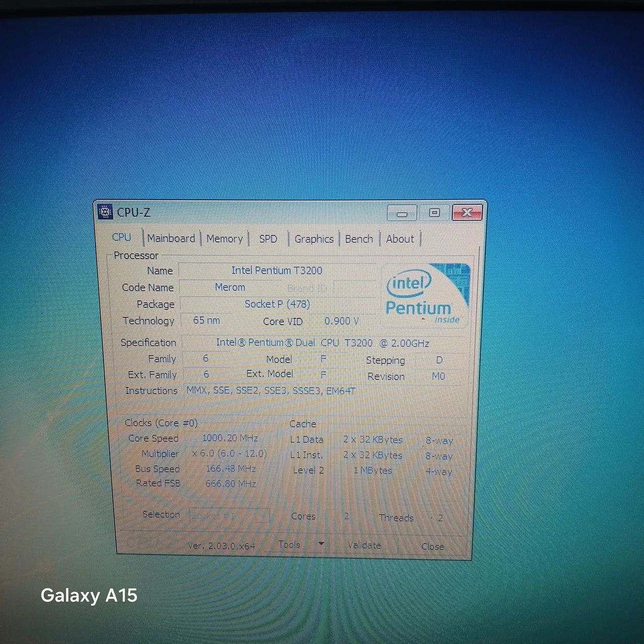Click the Core Speed value 1000.20 MHz
Screen dimensions: 644x644
point(230,438)
